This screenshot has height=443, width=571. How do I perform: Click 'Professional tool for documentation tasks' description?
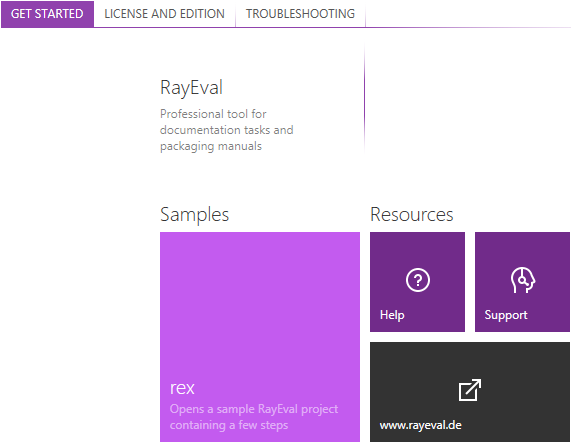point(227,130)
